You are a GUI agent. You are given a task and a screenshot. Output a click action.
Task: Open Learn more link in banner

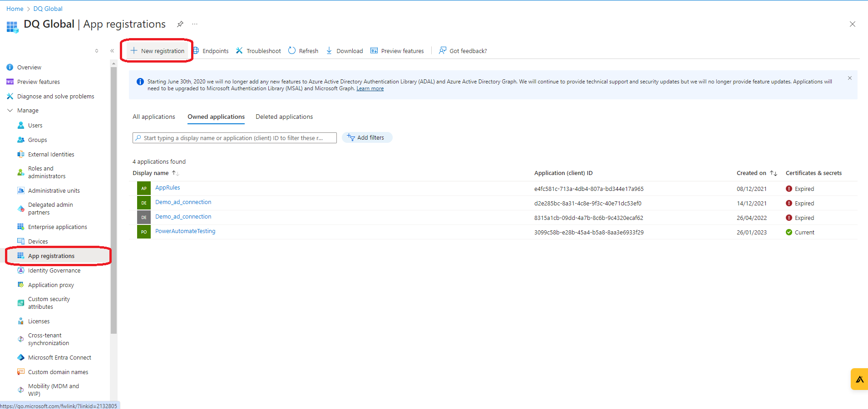[x=370, y=88]
